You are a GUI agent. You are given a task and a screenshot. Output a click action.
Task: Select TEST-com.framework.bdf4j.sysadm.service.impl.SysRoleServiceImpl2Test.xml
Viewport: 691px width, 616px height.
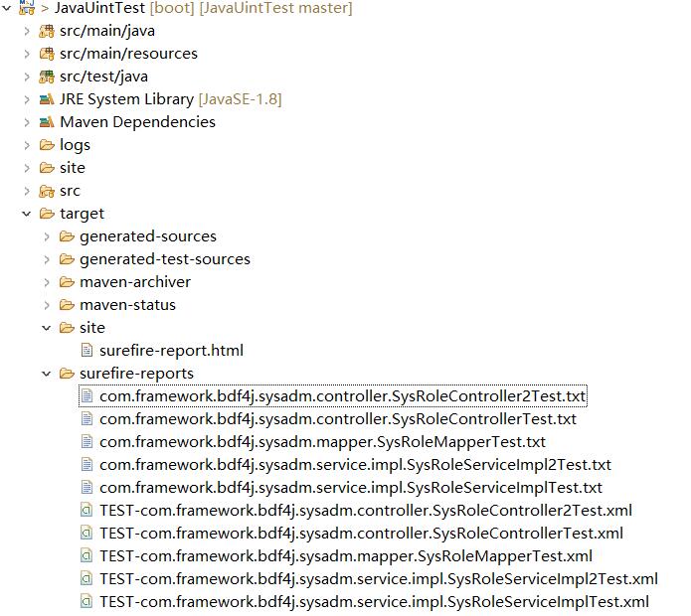[x=379, y=579]
